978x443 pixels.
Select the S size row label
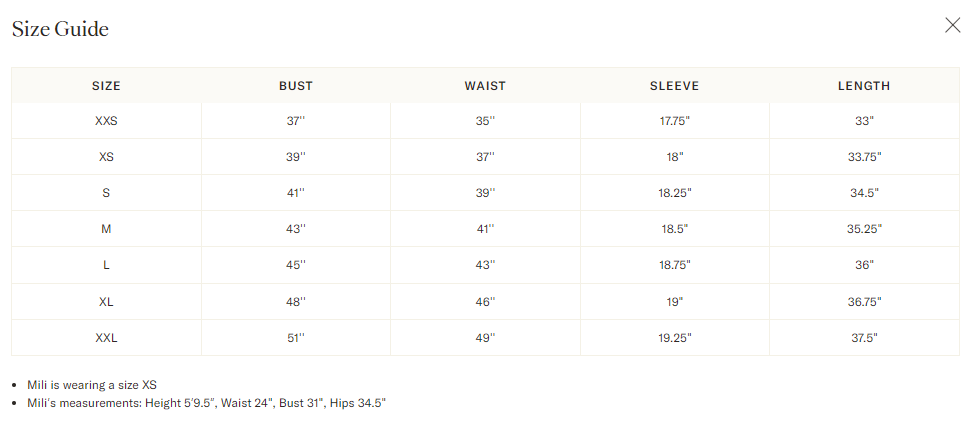[106, 193]
